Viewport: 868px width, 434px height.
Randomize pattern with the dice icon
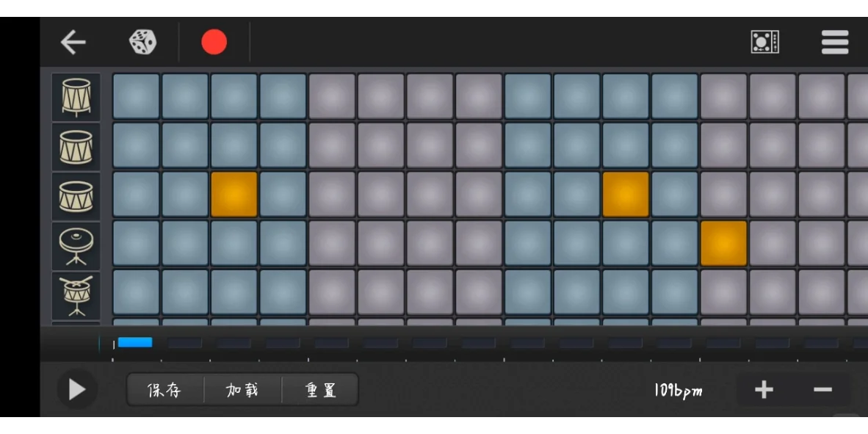click(142, 42)
